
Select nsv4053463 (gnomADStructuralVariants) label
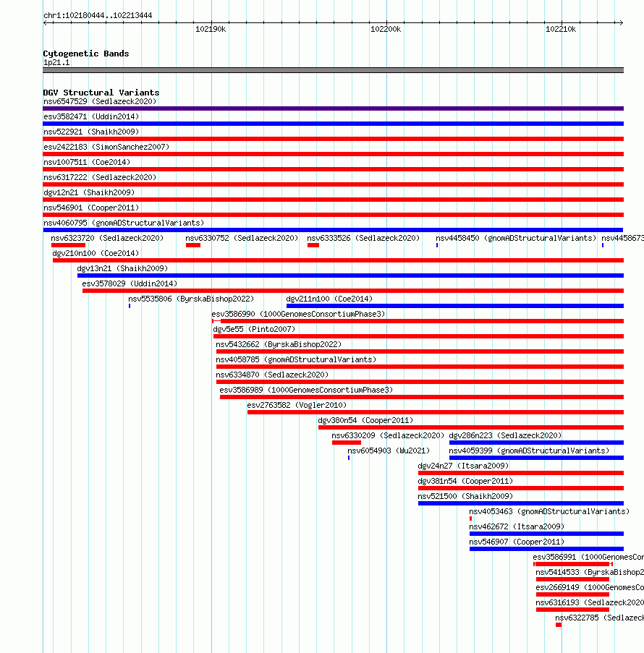pos(549,512)
